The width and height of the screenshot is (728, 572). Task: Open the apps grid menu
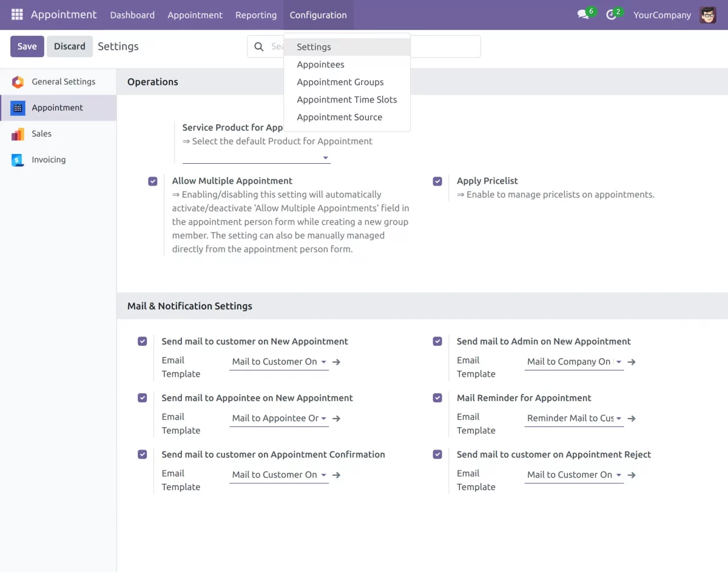click(x=16, y=15)
